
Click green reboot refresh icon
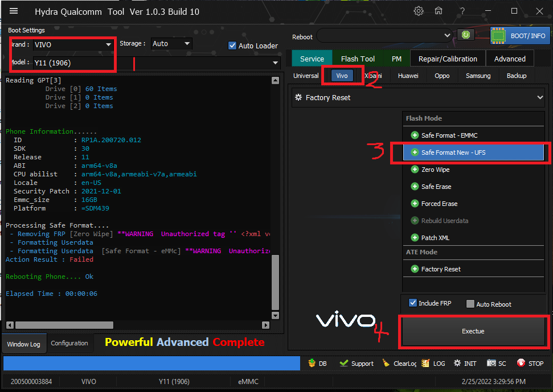465,35
